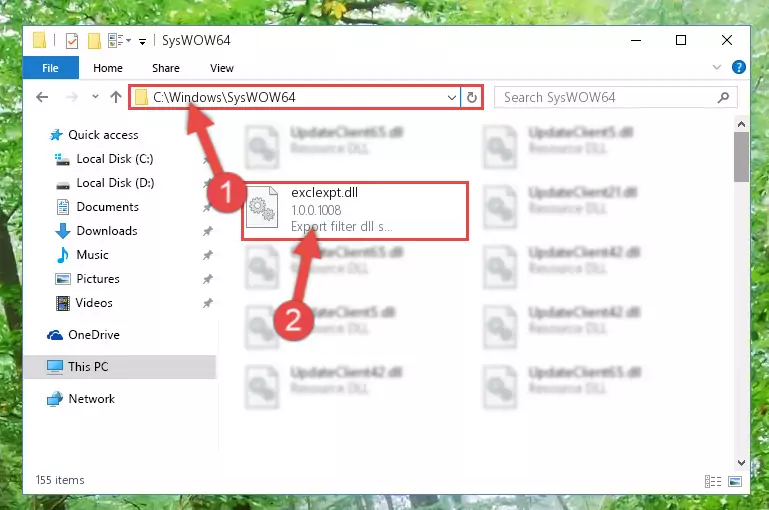Switch to the Home ribbon tab

coord(108,68)
